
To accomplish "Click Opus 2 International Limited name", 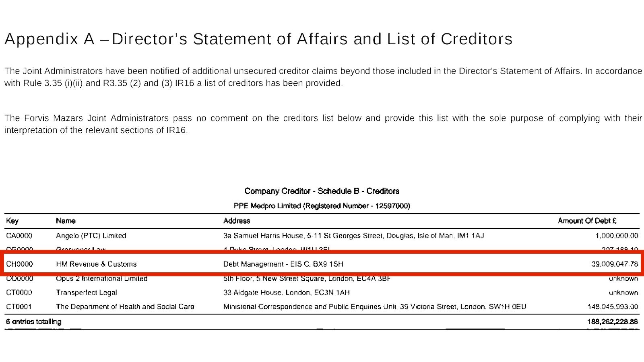I will pos(101,278).
